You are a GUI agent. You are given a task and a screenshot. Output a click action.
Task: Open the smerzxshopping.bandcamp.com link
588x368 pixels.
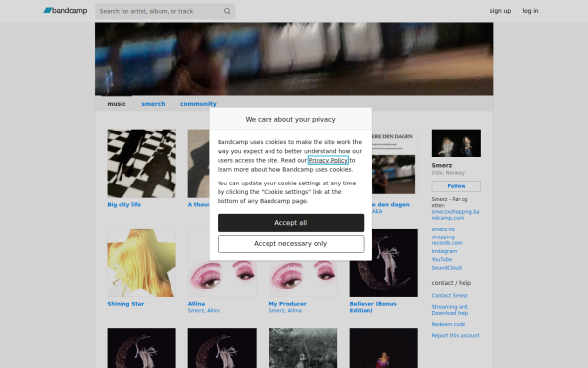coord(456,215)
